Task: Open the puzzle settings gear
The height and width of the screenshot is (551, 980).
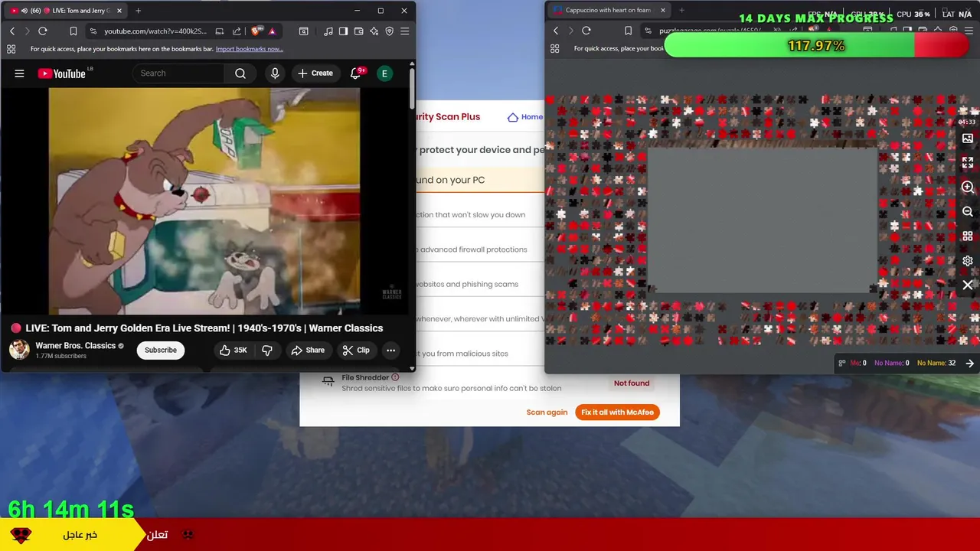Action: (968, 261)
